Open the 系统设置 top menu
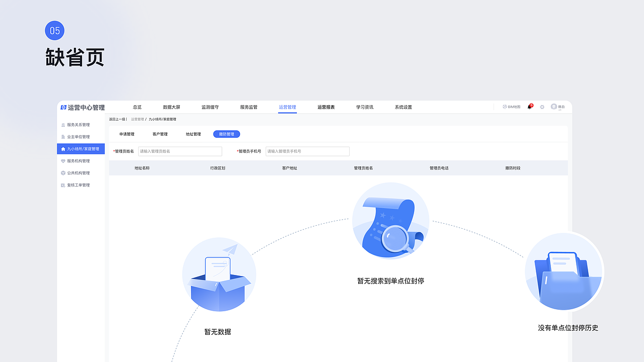Image resolution: width=644 pixels, height=362 pixels. 404,107
